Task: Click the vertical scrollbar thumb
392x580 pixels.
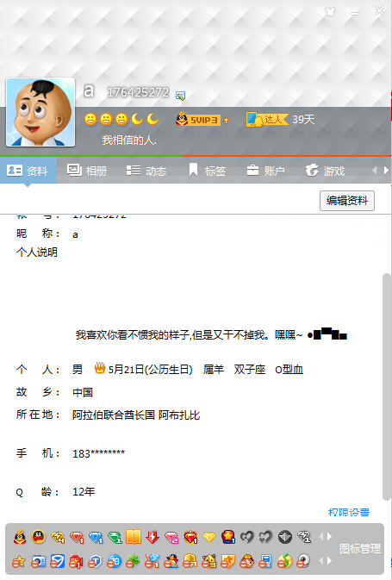Action: click(x=387, y=387)
